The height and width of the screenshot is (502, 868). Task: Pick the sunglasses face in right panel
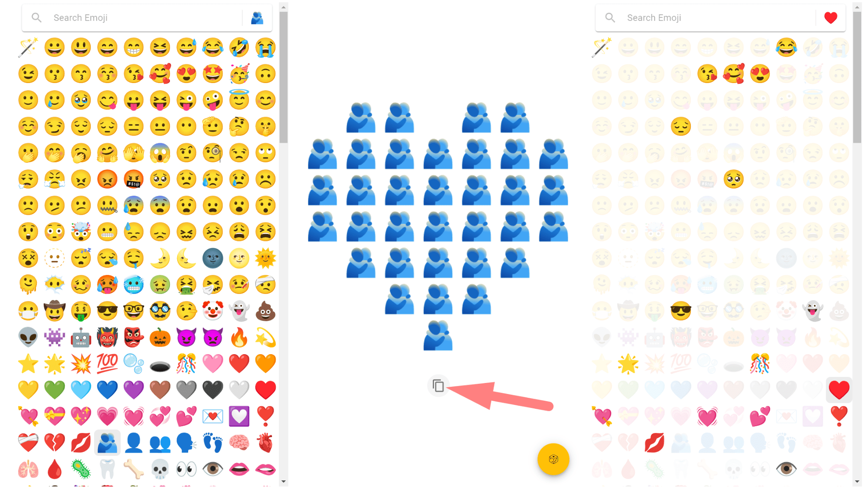(681, 311)
